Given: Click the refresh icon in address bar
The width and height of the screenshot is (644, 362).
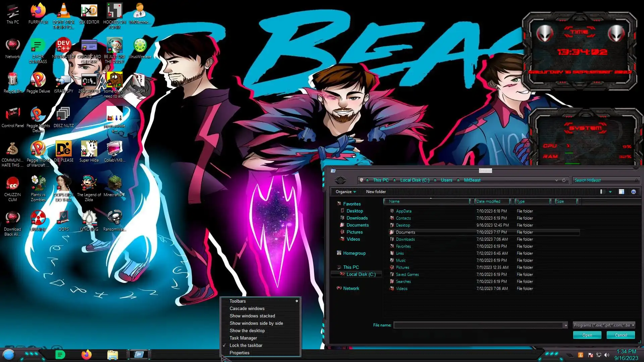Looking at the screenshot, I should click(564, 180).
